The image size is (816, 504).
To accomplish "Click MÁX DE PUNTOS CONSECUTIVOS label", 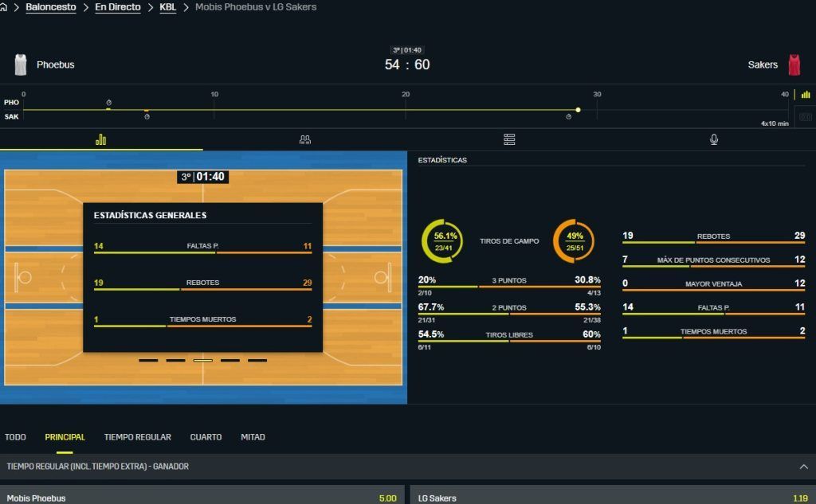I will coord(713,260).
